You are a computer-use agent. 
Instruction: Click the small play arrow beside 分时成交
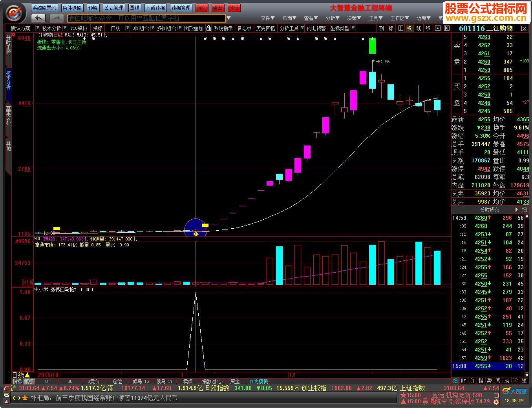coord(517,210)
